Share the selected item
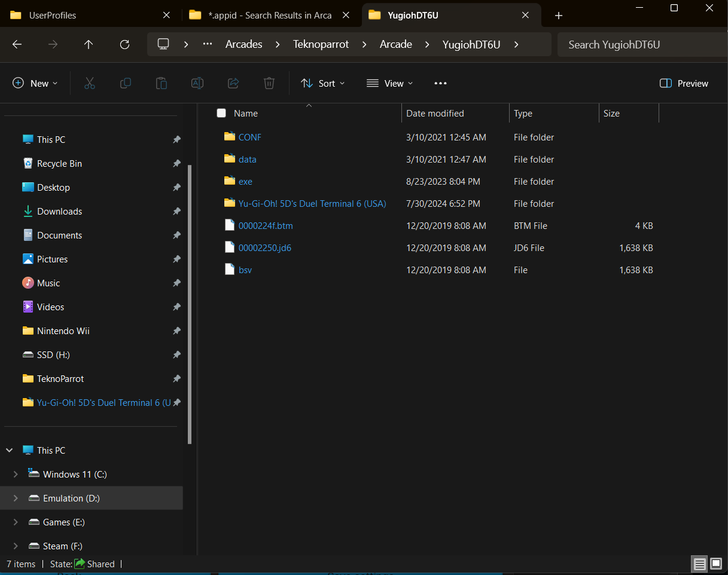 click(233, 83)
